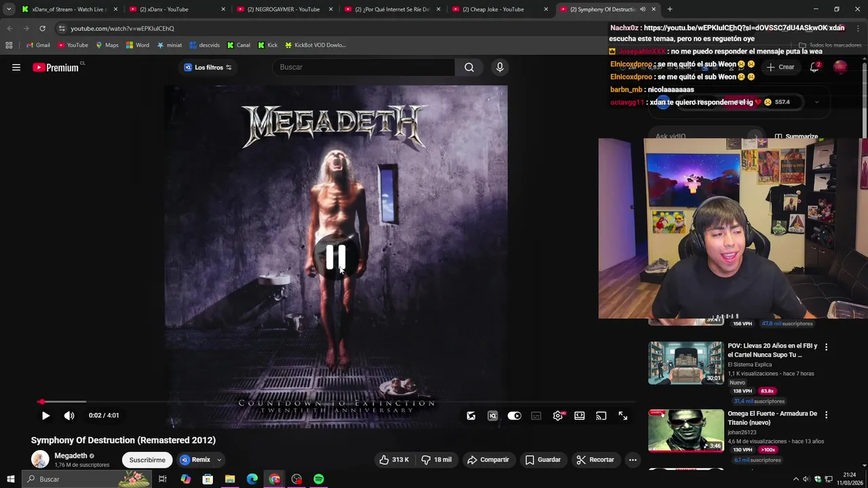Open the YouTube notifications bell
868x488 pixels.
[x=814, y=67]
